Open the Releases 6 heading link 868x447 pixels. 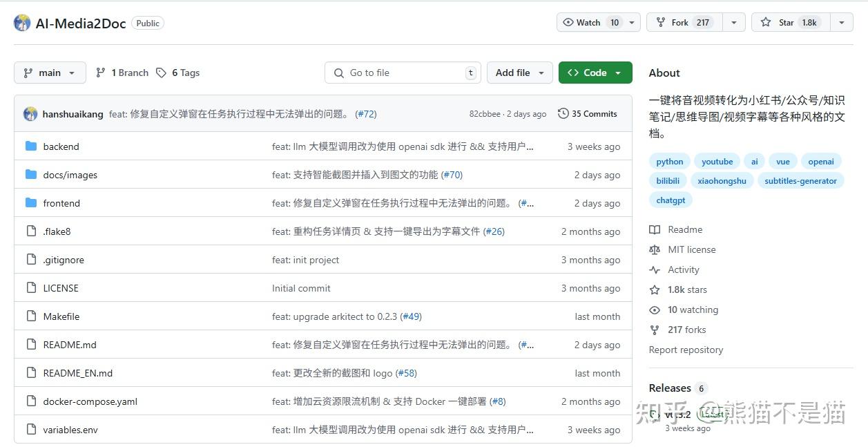(x=677, y=388)
